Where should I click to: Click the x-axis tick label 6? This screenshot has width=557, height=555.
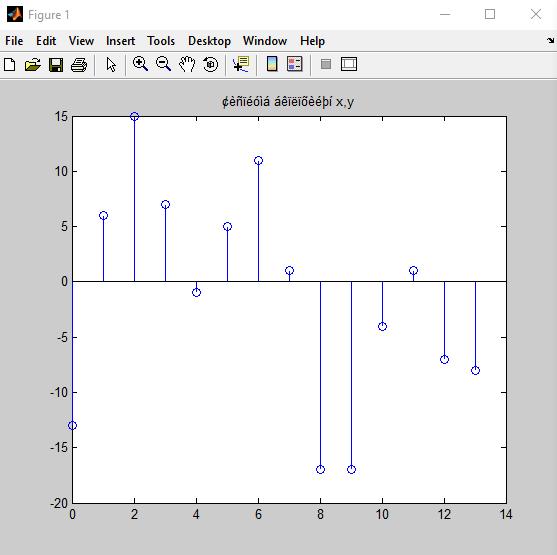[x=258, y=514]
